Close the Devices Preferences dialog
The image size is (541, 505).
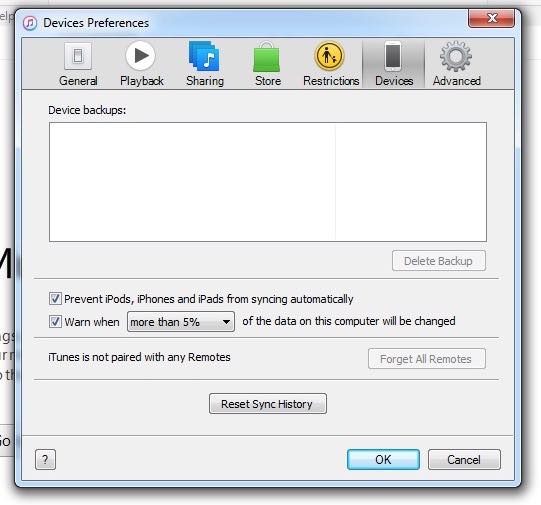point(491,18)
